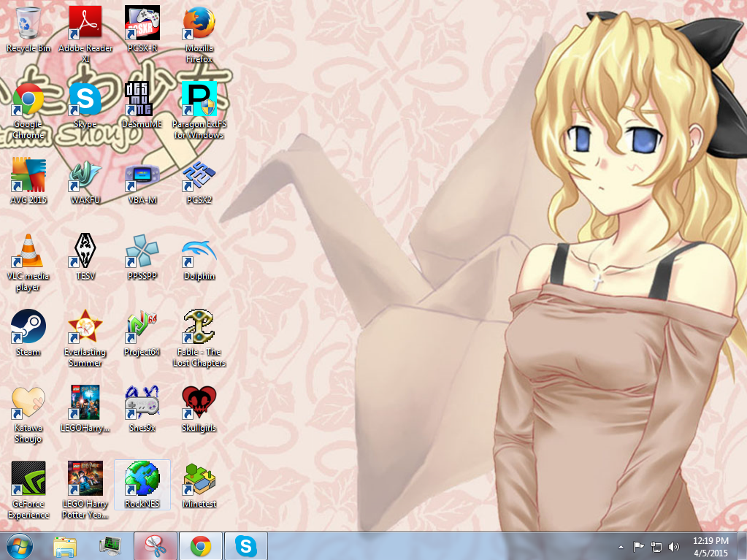
Task: Select the Snes9x emulator shortcut
Action: coord(142,409)
